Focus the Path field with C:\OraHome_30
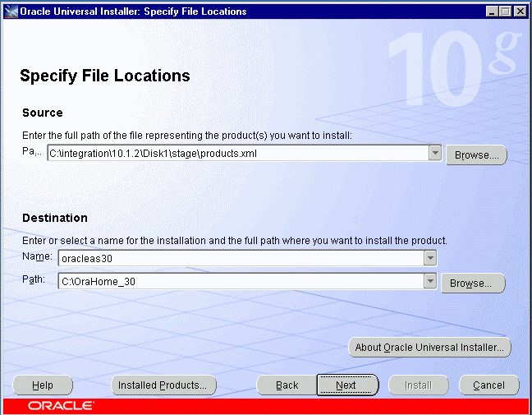Viewport: 532px width, 415px height. [x=241, y=281]
